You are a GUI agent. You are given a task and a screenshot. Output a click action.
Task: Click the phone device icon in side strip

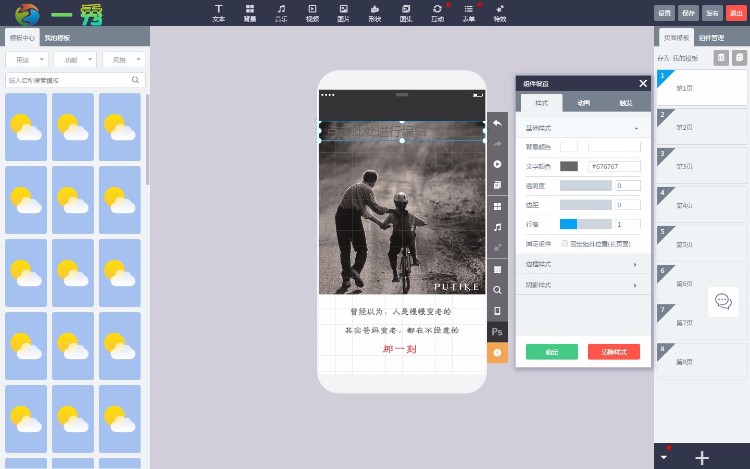(497, 311)
